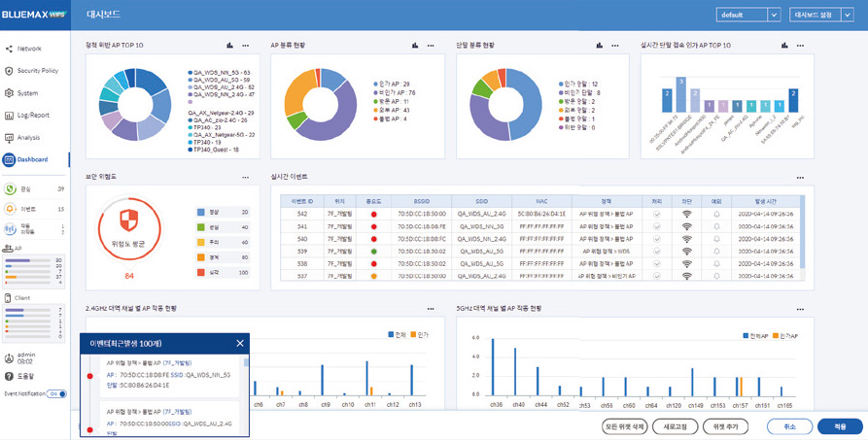
Task: Open the default dashboard dropdown
Action: [x=749, y=15]
